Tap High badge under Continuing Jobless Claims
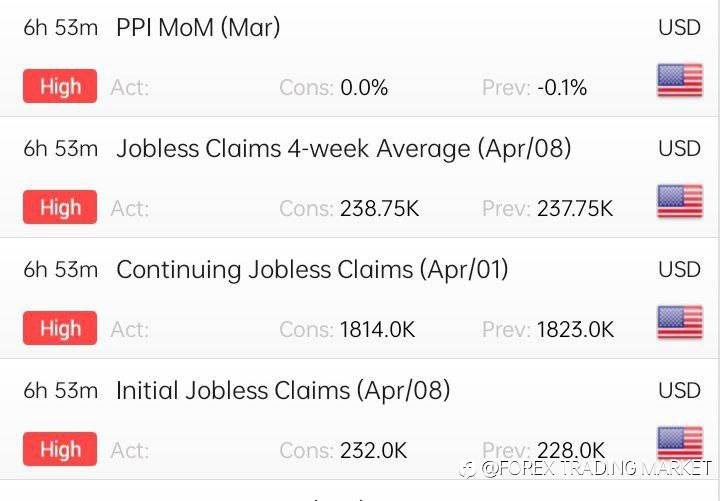Screen dimensions: 720x501 pos(60,329)
